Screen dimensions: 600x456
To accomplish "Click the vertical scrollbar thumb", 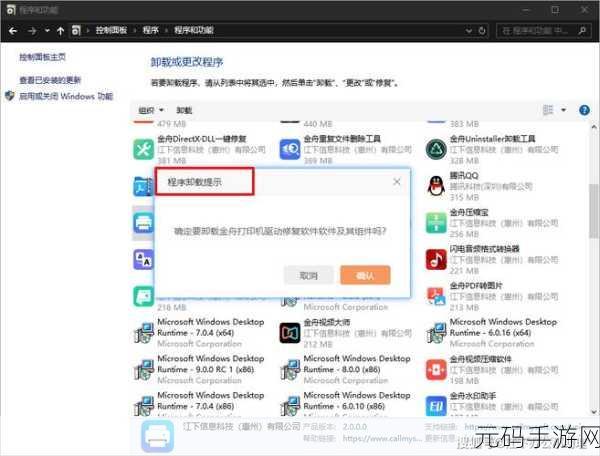I will [x=594, y=211].
